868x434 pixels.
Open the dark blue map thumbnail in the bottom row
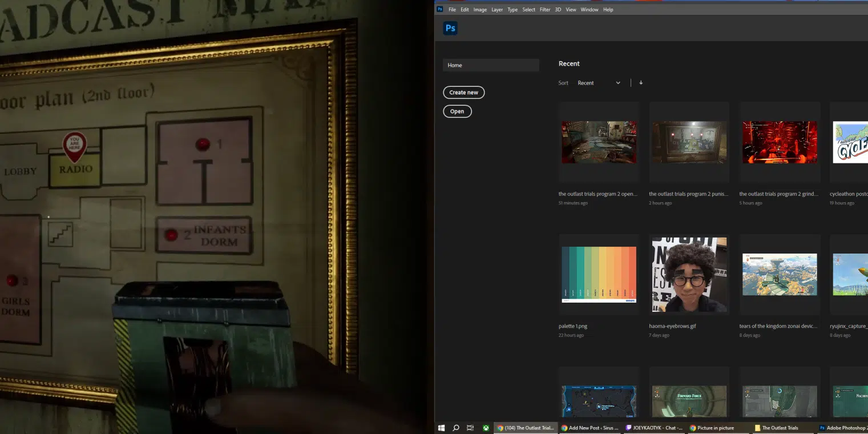tap(599, 400)
